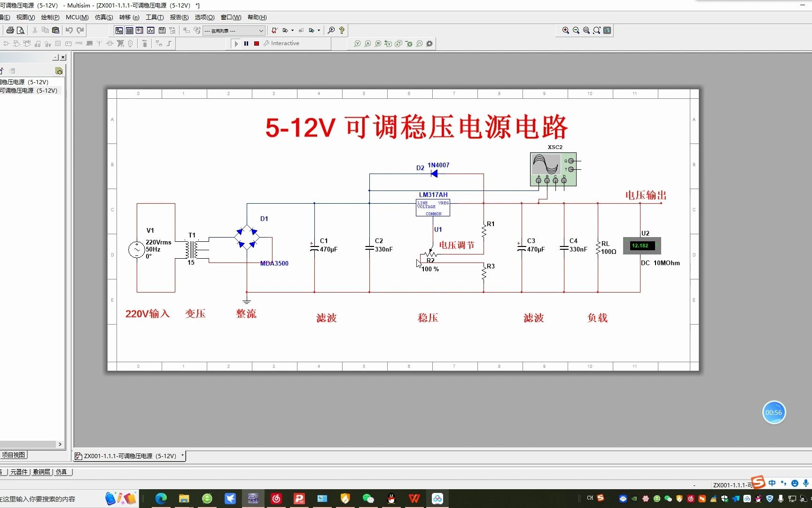Click the voltmeter U2 reading display
Screen dimensions: 812x508
[641, 246]
